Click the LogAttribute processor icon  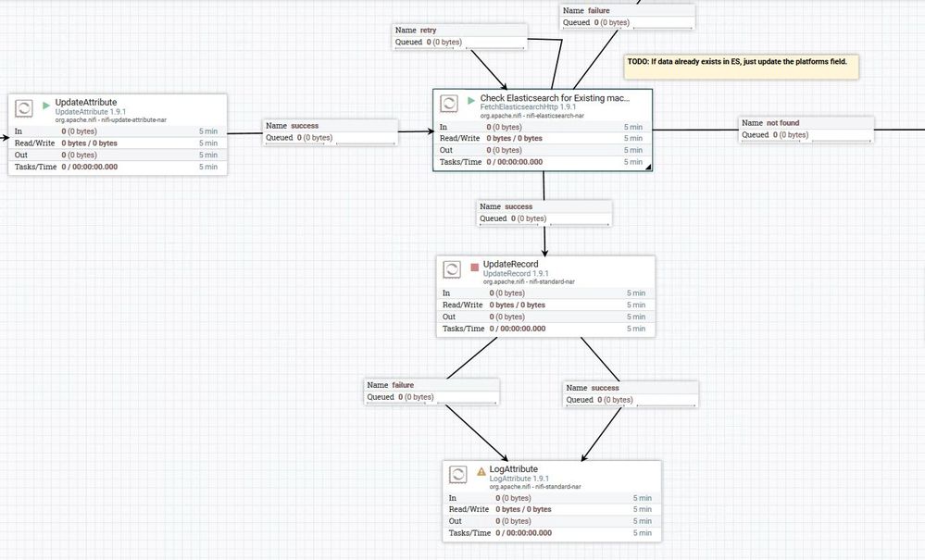coord(457,475)
